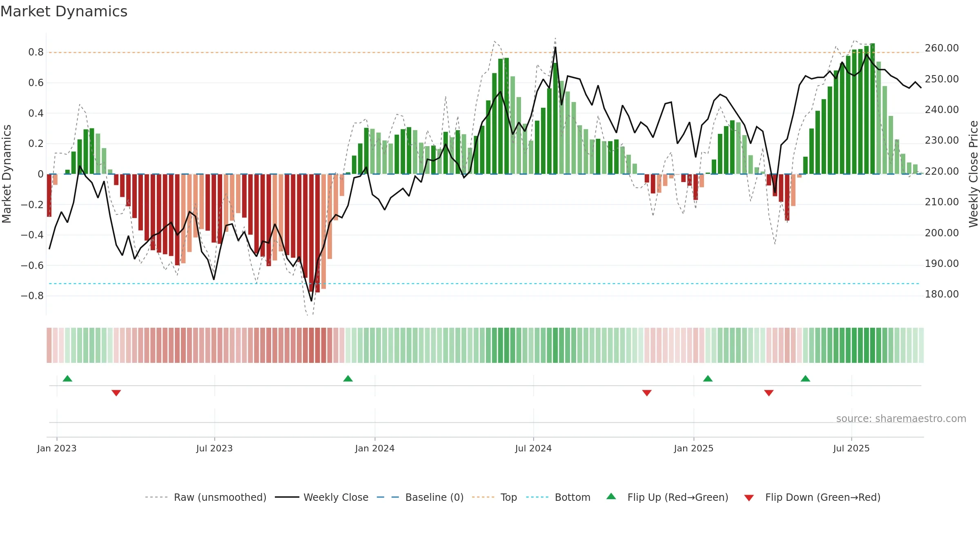Click the −0.2 left axis tick label
Image resolution: width=980 pixels, height=551 pixels.
32,204
